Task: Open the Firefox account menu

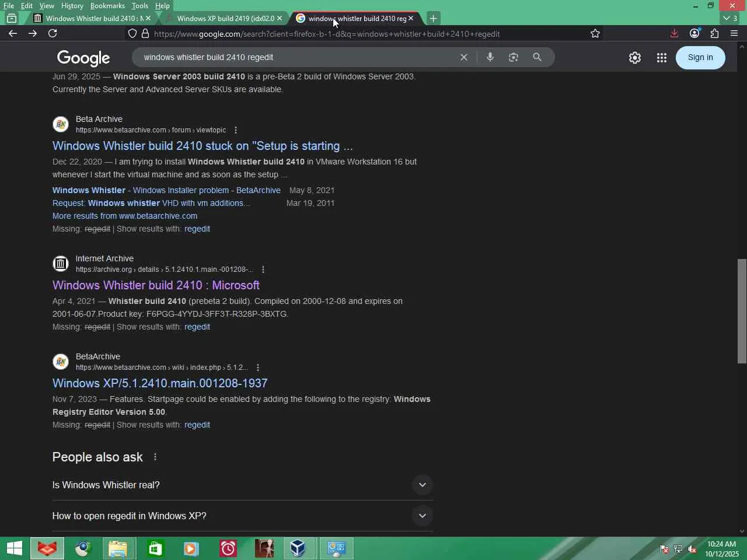Action: click(x=694, y=33)
